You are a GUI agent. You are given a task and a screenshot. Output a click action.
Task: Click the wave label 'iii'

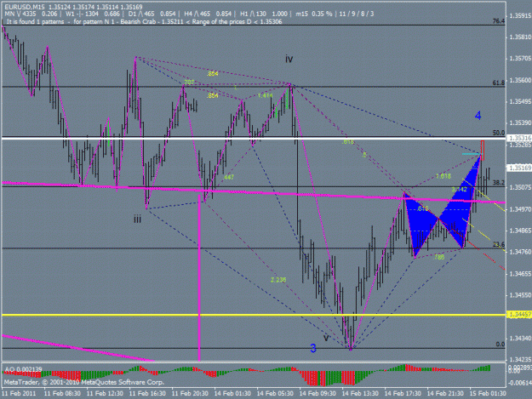pyautogui.click(x=137, y=219)
